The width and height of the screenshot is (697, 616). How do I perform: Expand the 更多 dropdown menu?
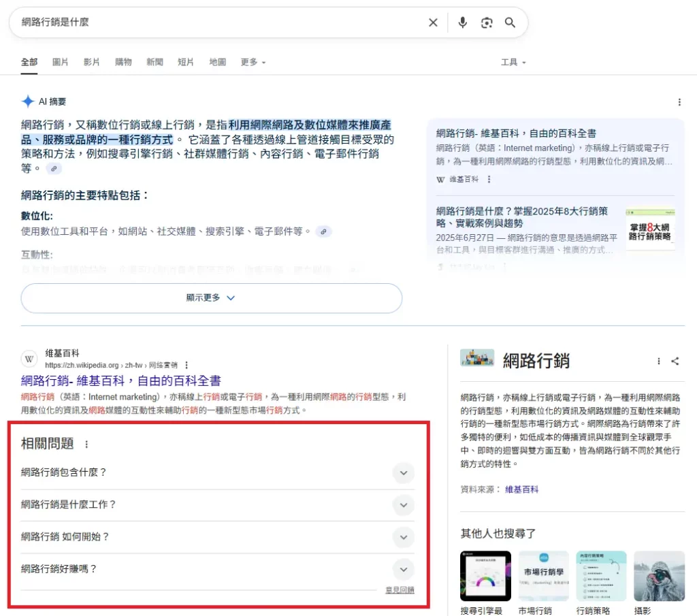pos(253,62)
